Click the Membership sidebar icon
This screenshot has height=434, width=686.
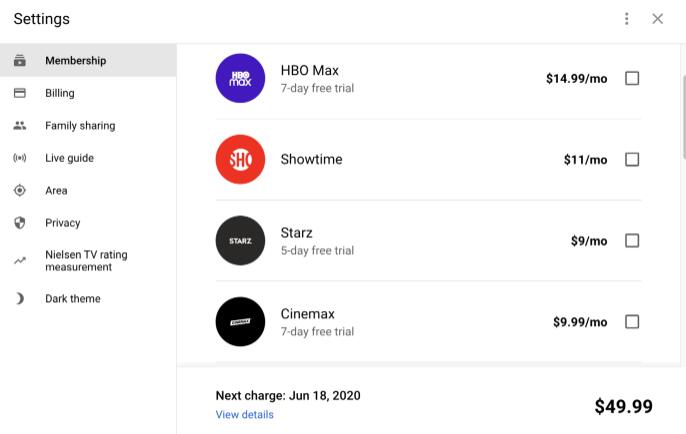(20, 60)
